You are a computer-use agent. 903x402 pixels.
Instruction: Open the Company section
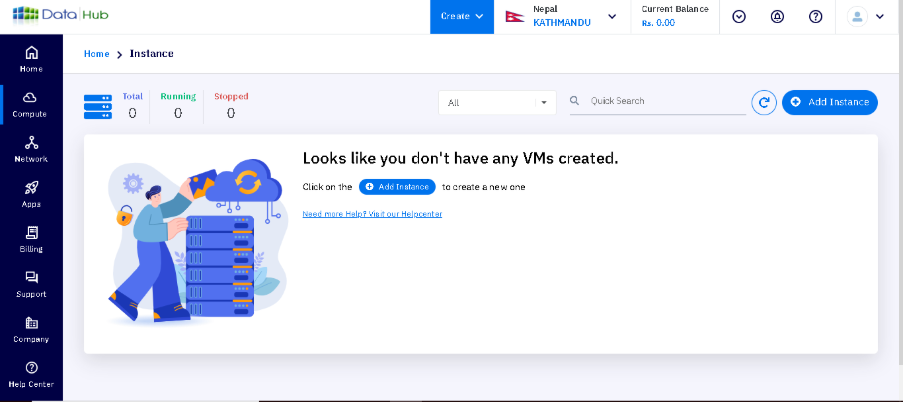31,328
